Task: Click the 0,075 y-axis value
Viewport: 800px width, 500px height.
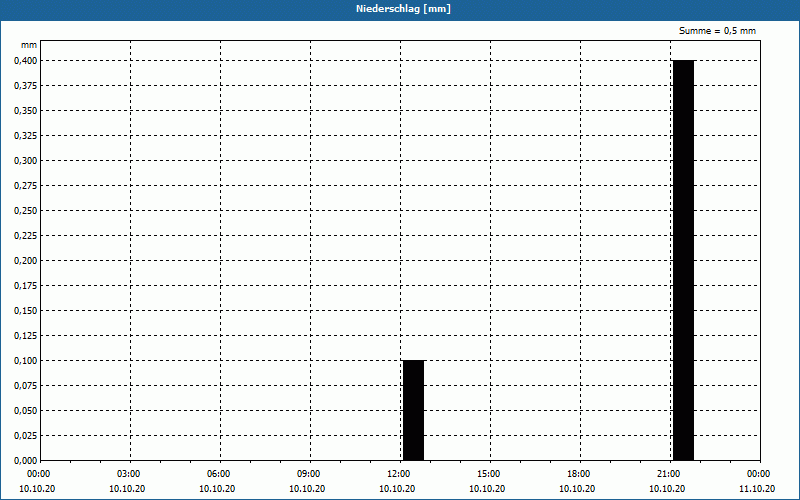Action: pos(26,386)
